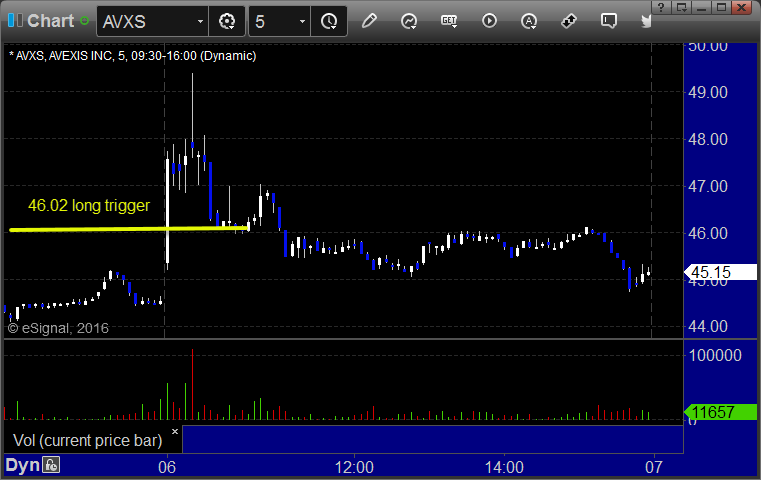Viewport: 761px width, 480px height.
Task: Click the pop-out window button in title bar
Action: (x=681, y=7)
